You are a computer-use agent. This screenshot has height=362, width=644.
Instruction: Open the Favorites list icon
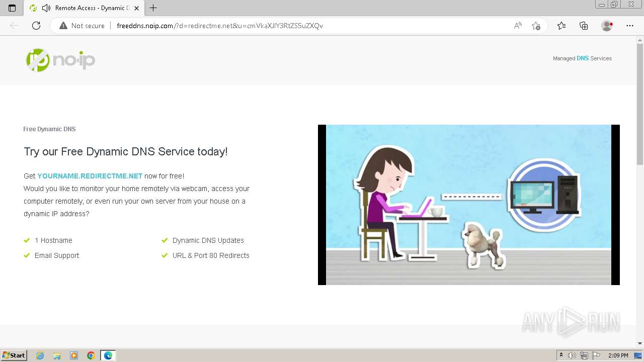click(x=561, y=26)
